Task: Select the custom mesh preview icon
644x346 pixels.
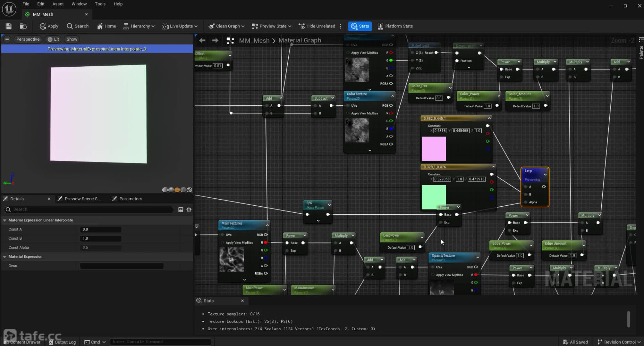Action: click(x=189, y=190)
